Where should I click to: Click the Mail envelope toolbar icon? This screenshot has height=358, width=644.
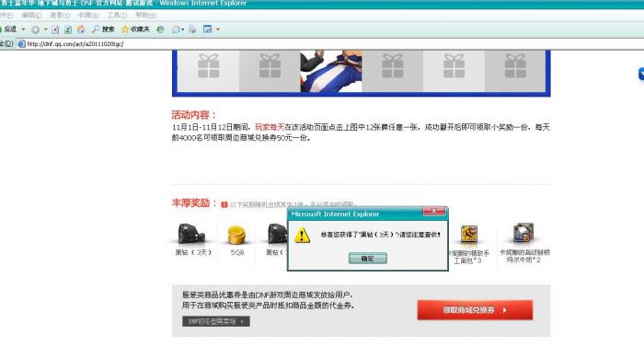176,29
